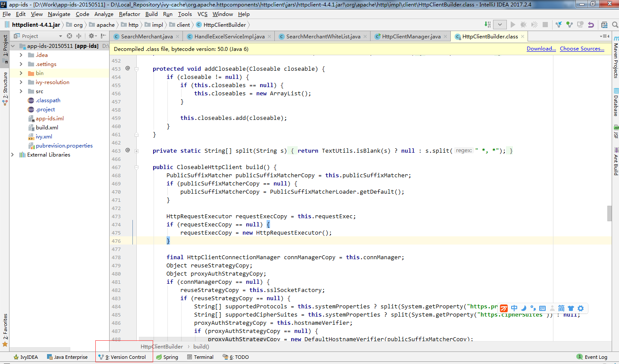Screen dimensions: 619x364
Task: Click the IME skin shirt icon
Action: pyautogui.click(x=571, y=308)
